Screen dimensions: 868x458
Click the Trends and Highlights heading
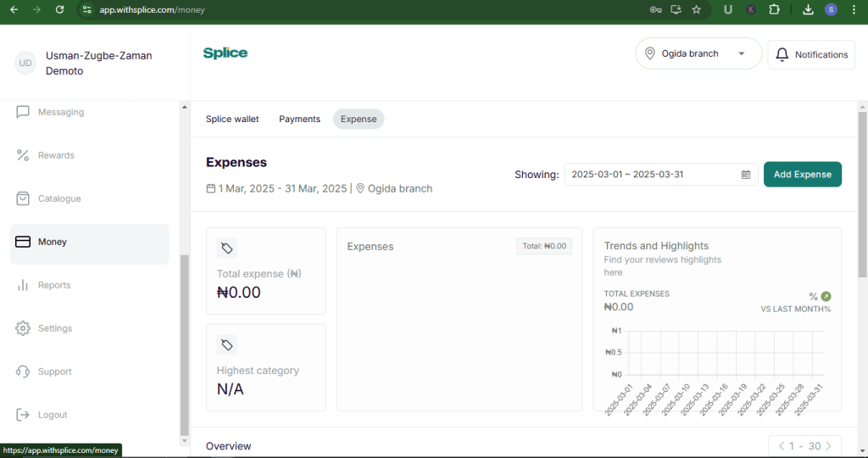(x=656, y=245)
